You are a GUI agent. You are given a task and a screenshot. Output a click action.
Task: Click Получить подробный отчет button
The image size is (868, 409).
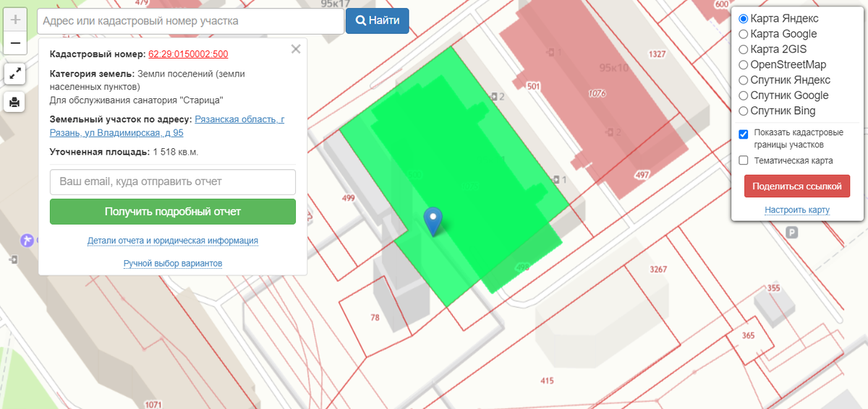[173, 212]
